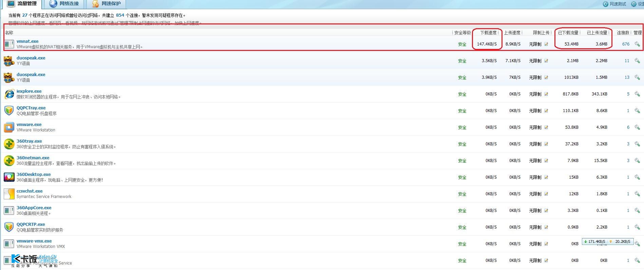
Task: Click the vmware-vmx.exe program icon
Action: (x=9, y=244)
